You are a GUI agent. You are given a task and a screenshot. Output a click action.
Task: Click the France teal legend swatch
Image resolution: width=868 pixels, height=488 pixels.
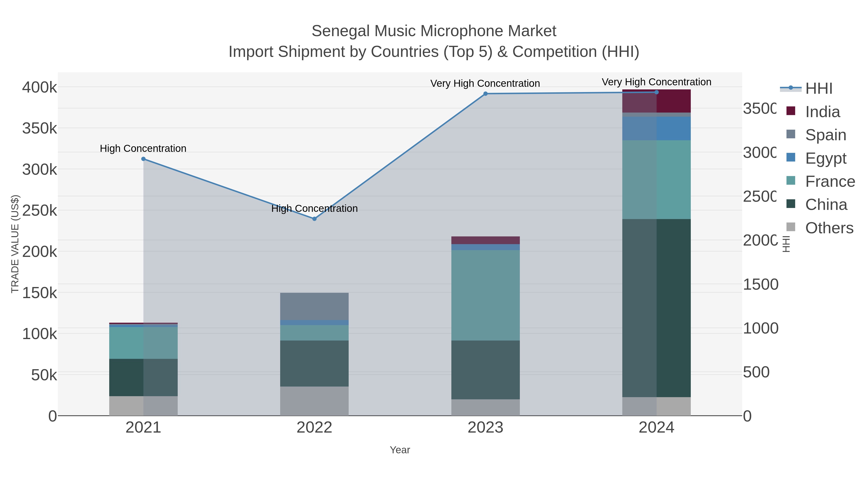click(791, 180)
